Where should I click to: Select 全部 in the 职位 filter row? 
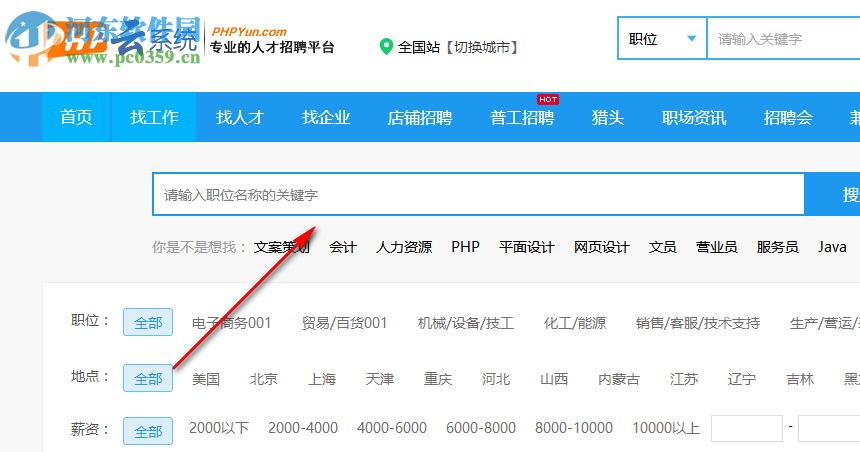coord(148,323)
